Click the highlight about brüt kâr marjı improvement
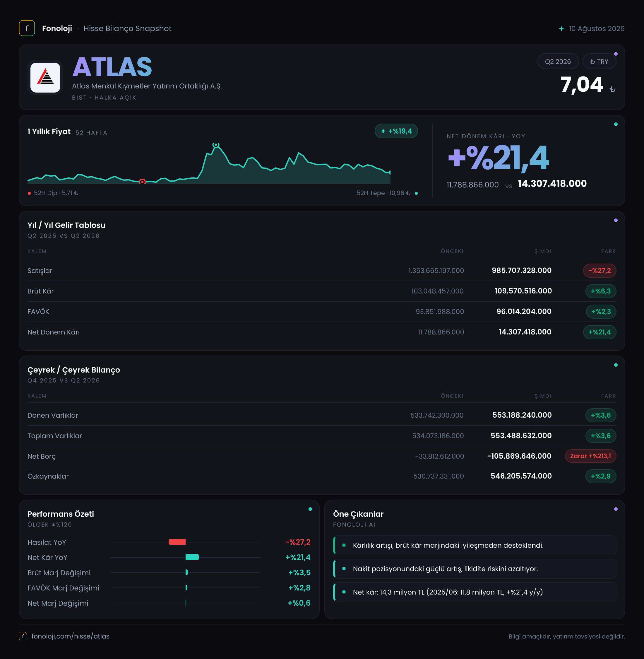644x659 pixels. point(475,545)
